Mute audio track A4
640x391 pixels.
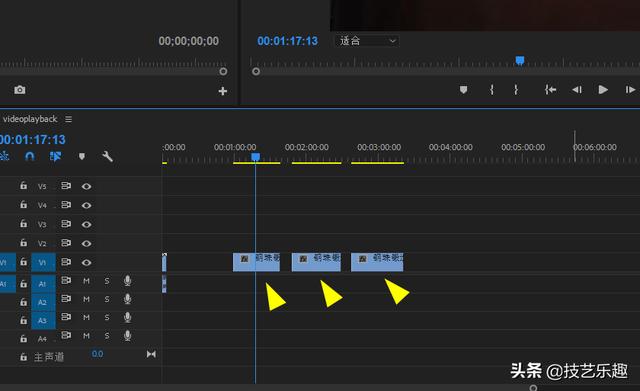86,335
